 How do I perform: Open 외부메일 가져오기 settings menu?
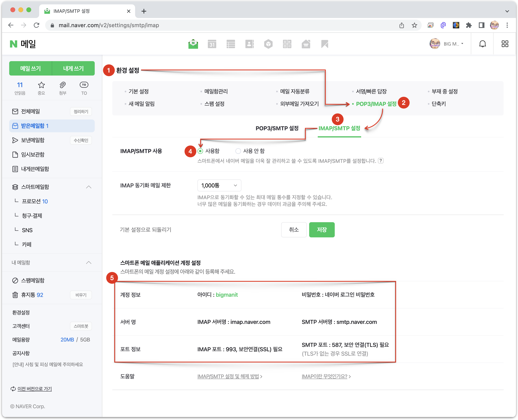(x=299, y=104)
